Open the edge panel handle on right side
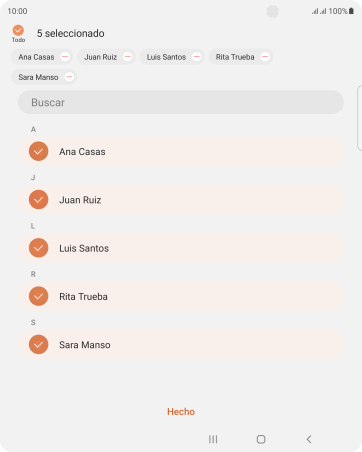Viewport: 362px width, 452px height. tap(359, 118)
